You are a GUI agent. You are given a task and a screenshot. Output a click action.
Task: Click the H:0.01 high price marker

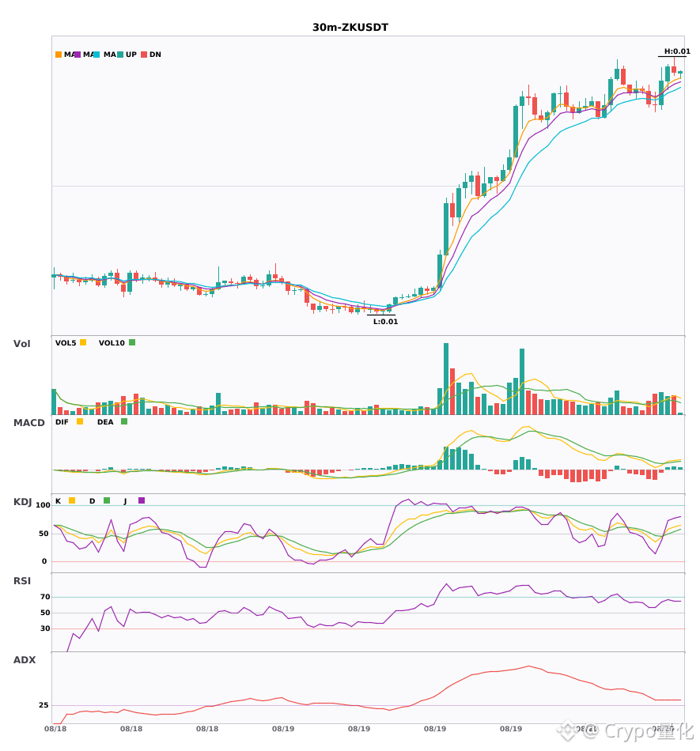(x=677, y=51)
